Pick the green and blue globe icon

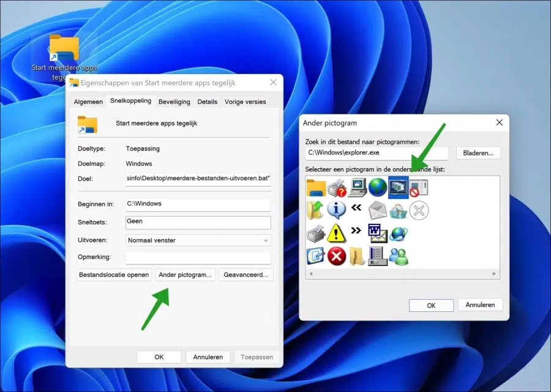click(378, 187)
